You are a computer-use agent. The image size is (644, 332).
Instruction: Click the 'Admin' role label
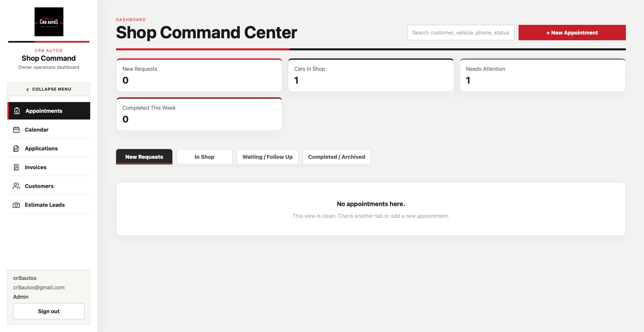coord(21,297)
